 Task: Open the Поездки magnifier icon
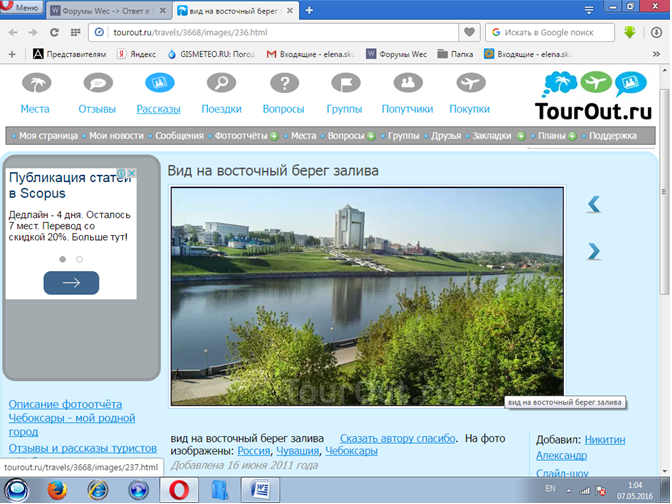[221, 83]
